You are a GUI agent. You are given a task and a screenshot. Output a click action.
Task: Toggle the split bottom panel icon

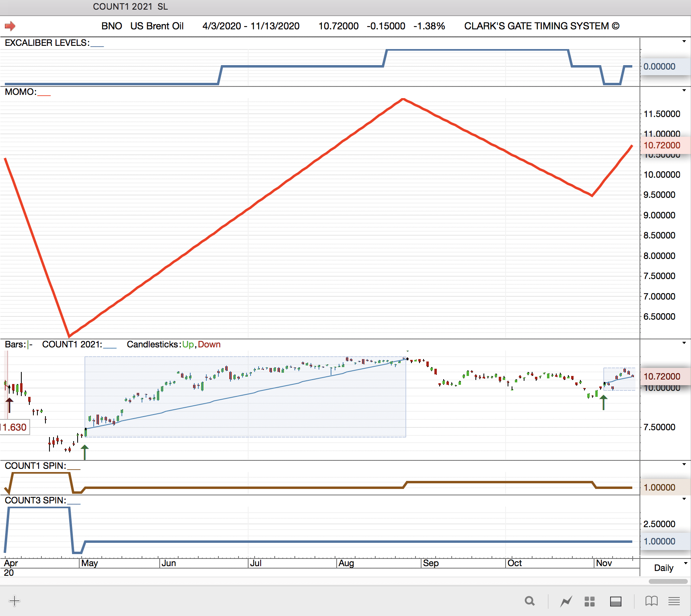coord(616,602)
